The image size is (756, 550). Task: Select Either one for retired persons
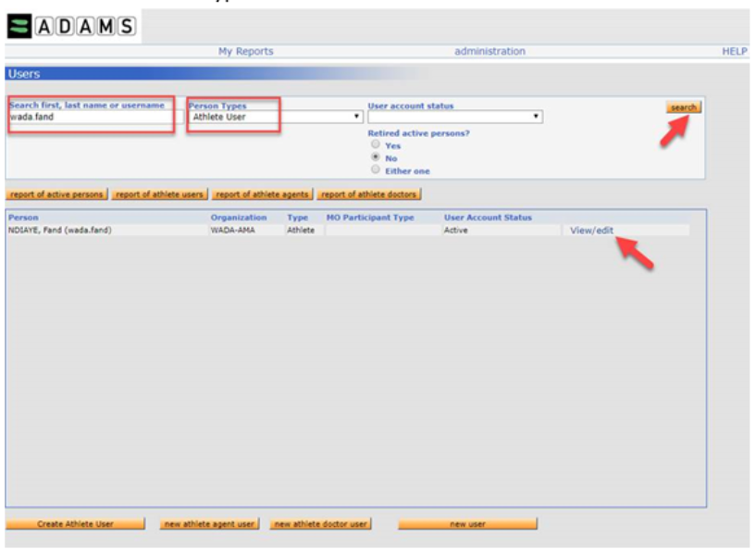click(375, 169)
